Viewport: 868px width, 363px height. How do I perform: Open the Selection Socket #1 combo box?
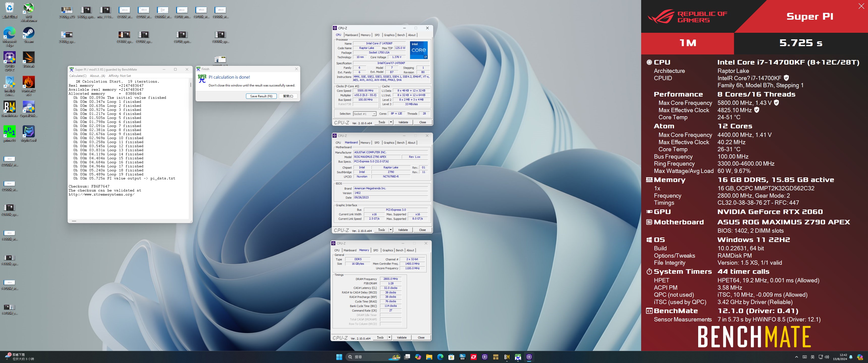tap(364, 114)
